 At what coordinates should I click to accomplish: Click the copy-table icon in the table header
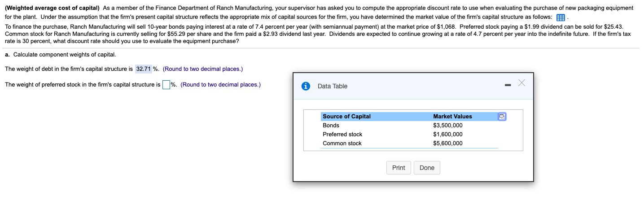pos(502,117)
